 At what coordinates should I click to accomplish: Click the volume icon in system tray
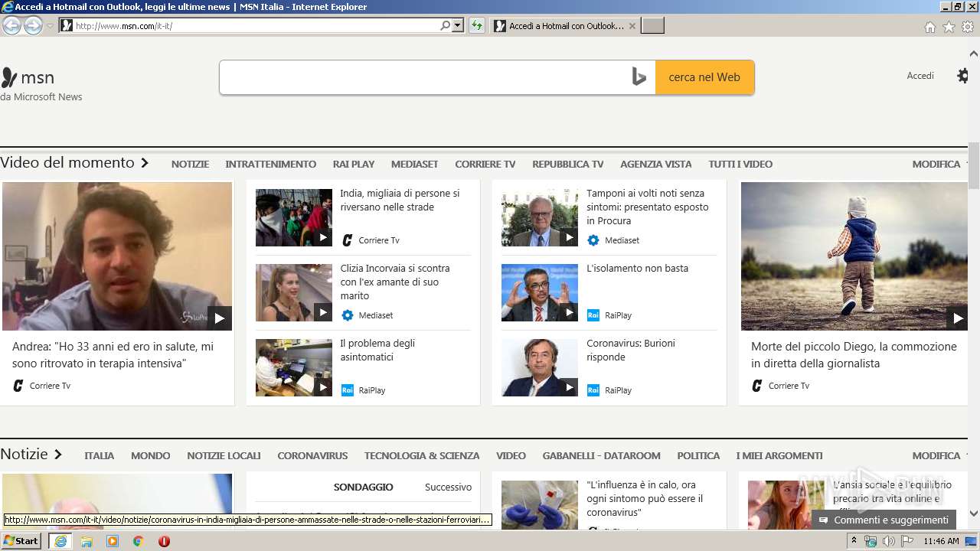tap(888, 541)
